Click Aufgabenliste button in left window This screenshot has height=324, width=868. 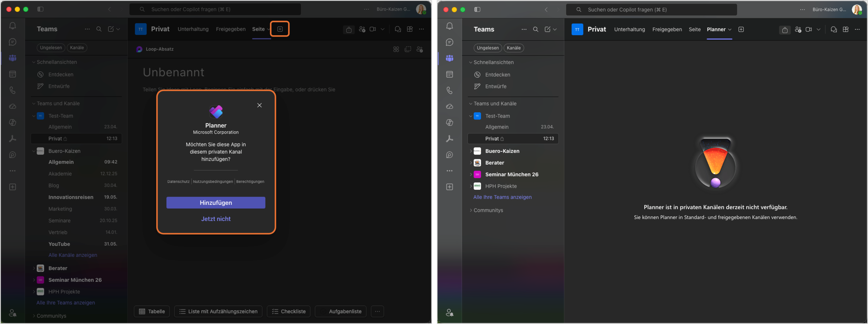click(341, 311)
